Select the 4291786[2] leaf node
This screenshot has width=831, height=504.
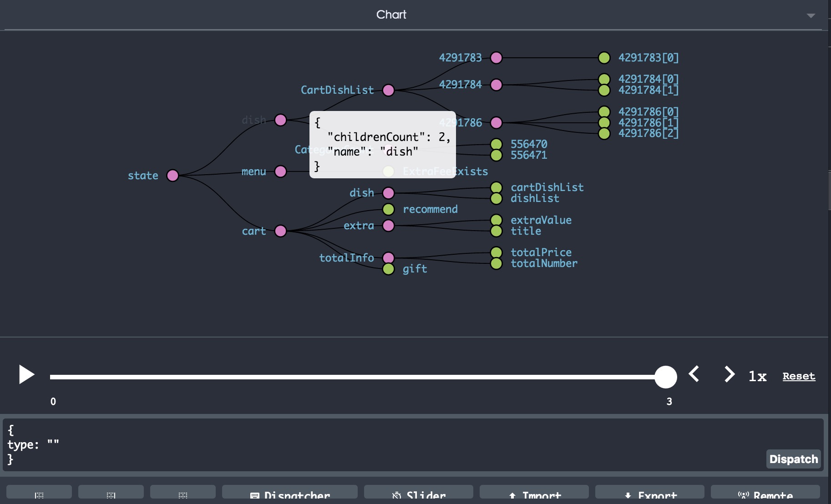click(604, 133)
